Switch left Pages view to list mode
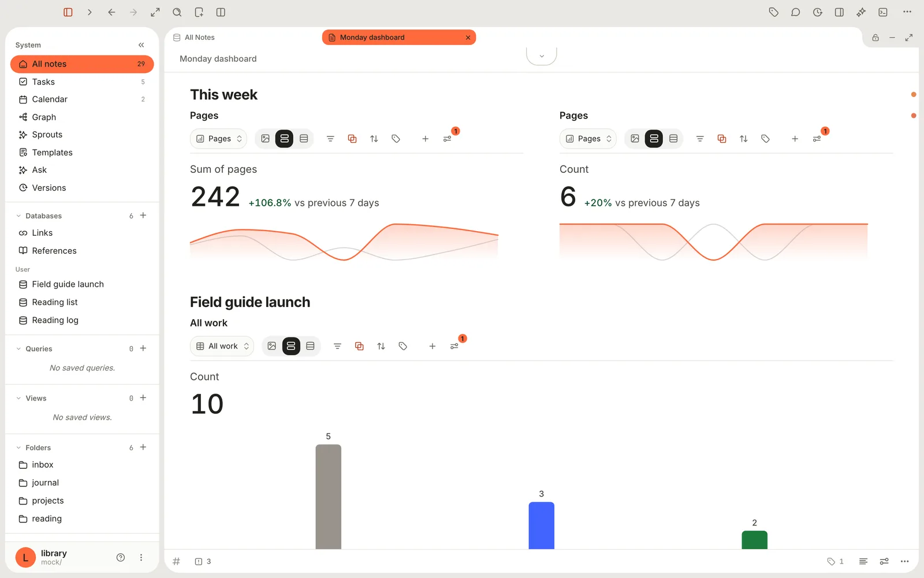This screenshot has width=924, height=578. (x=304, y=139)
